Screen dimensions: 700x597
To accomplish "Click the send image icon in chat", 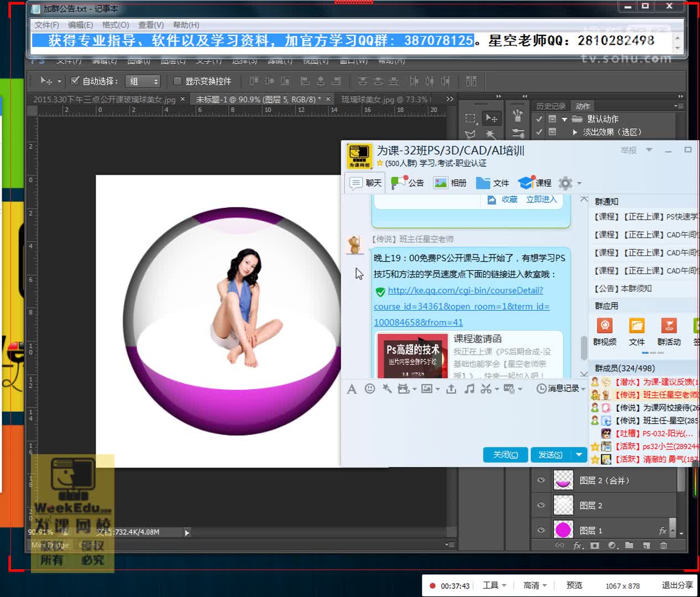I will 426,389.
